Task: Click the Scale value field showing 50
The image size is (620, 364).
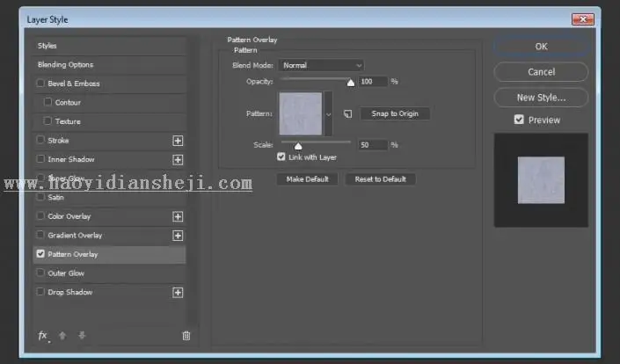Action: pyautogui.click(x=373, y=145)
